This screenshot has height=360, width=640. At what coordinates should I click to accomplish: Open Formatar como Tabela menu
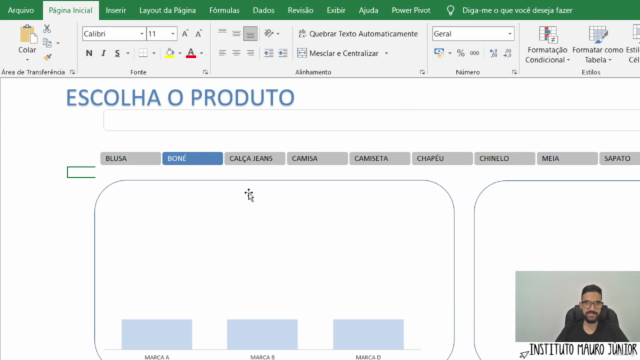(x=598, y=44)
